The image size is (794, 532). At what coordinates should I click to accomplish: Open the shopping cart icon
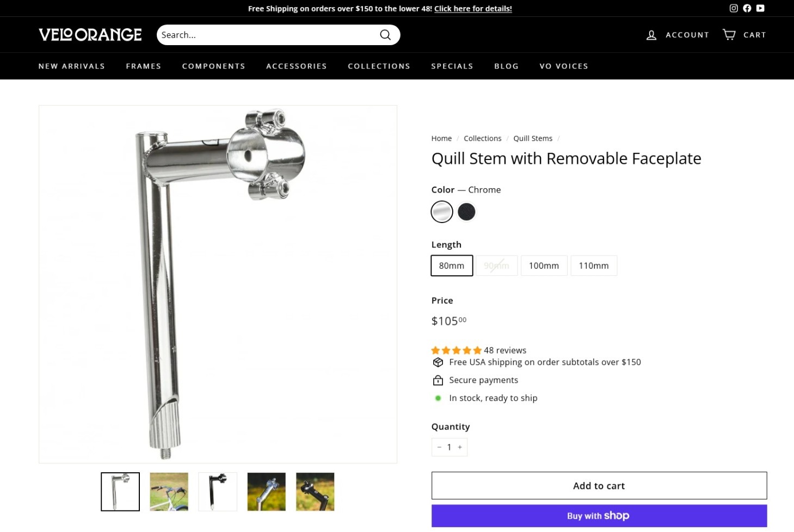click(729, 35)
